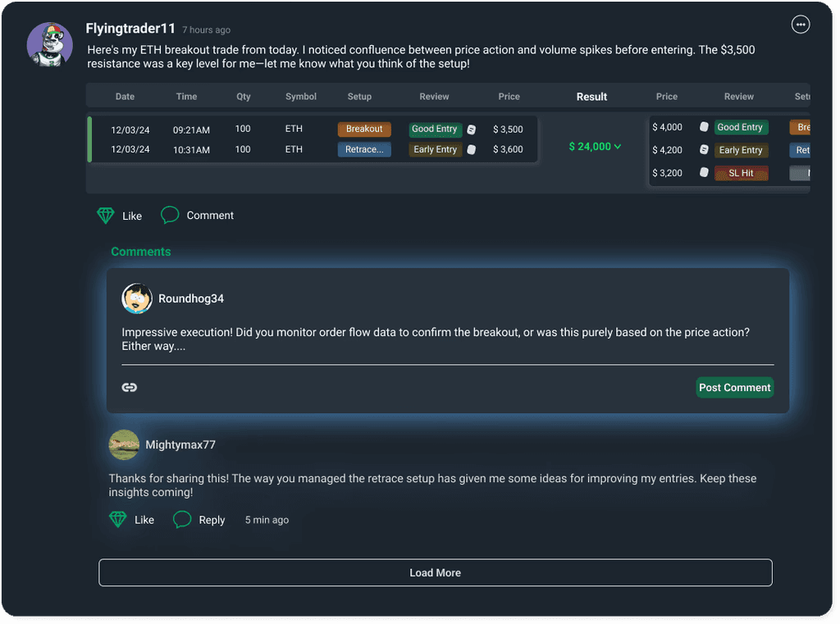
Task: Like Mightymax77's comment with the diamond icon
Action: (117, 519)
